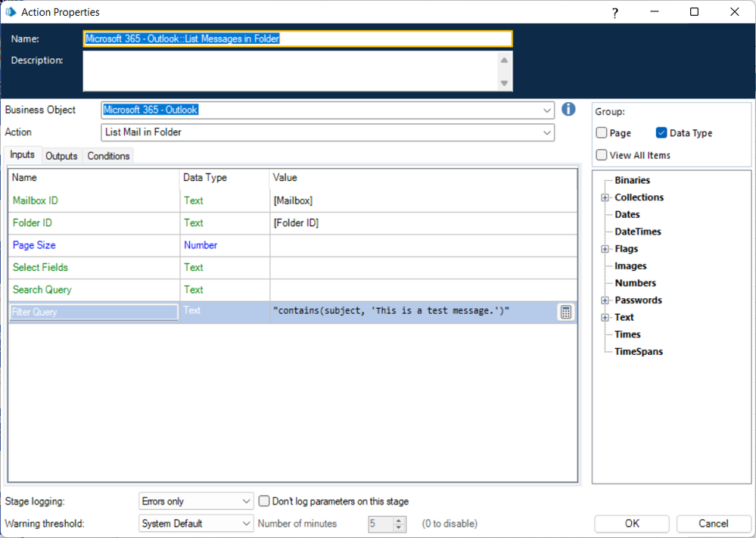
Task: Expand the Text tree node
Action: pyautogui.click(x=605, y=318)
